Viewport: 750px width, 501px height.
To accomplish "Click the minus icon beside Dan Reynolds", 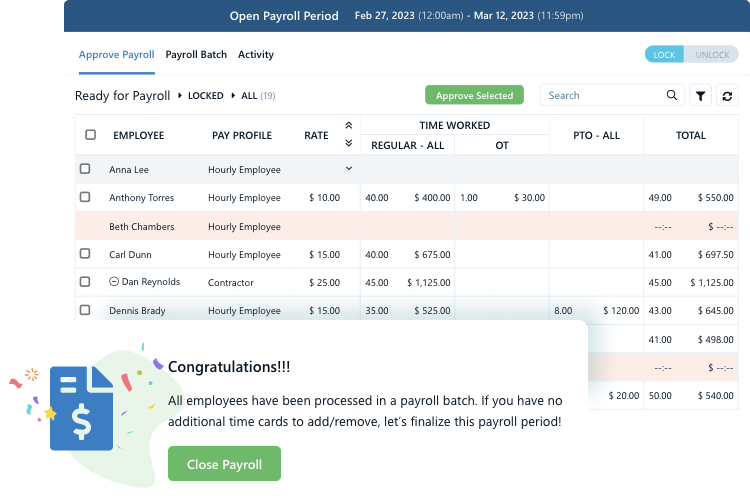I will [x=114, y=283].
